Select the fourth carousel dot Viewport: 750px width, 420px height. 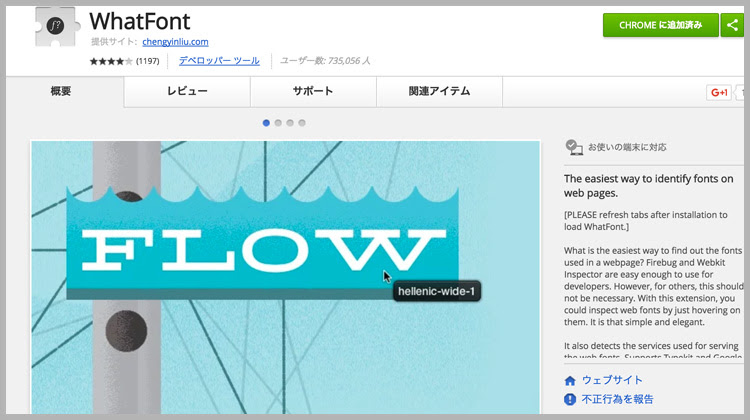302,123
